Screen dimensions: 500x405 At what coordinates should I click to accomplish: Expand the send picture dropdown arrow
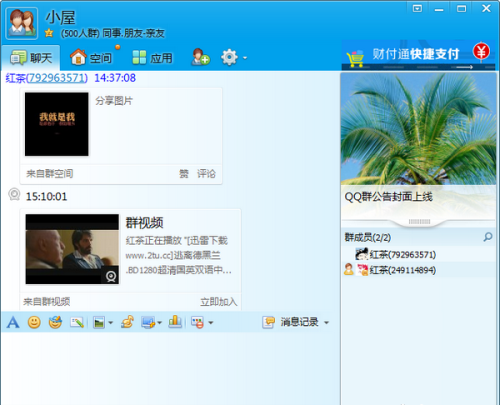tap(111, 323)
